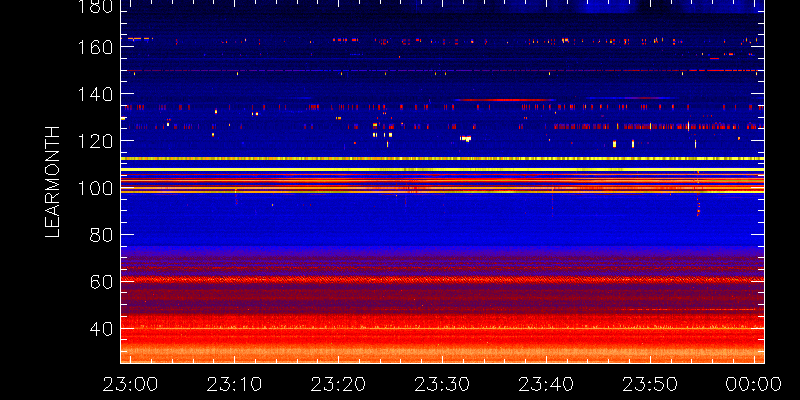The width and height of the screenshot is (800, 400).
Task: Click the 23:50 time axis label
Action: [650, 384]
